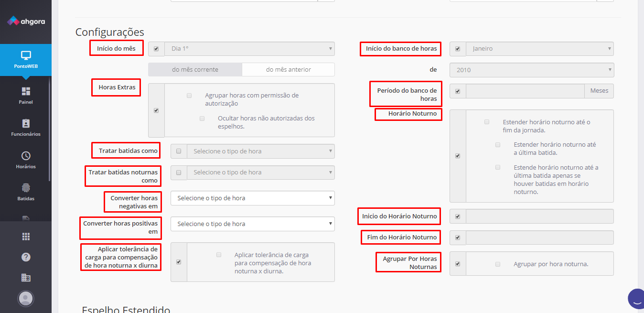Open the user avatar profile

point(26,298)
